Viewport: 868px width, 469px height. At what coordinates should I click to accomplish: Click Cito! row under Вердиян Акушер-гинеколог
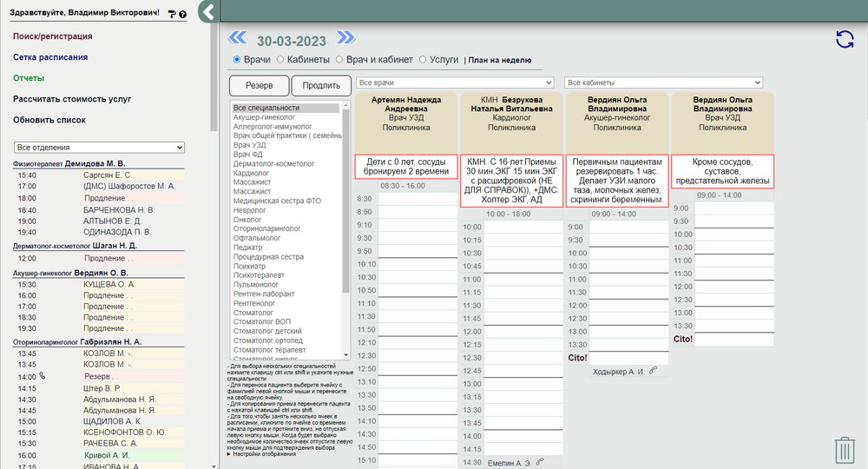tap(628, 358)
